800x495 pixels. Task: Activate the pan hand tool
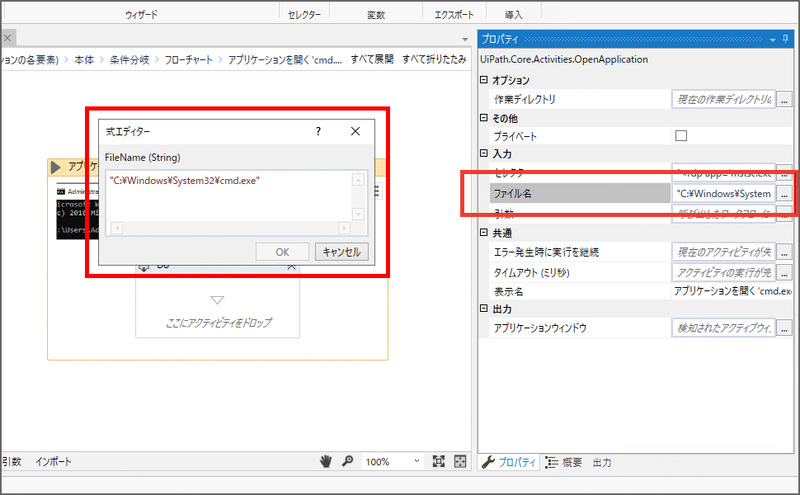point(326,461)
